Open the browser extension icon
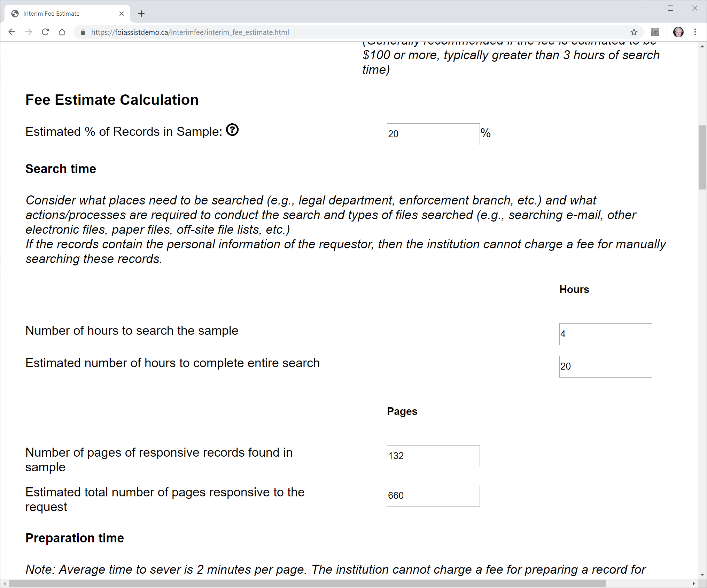 click(x=655, y=32)
